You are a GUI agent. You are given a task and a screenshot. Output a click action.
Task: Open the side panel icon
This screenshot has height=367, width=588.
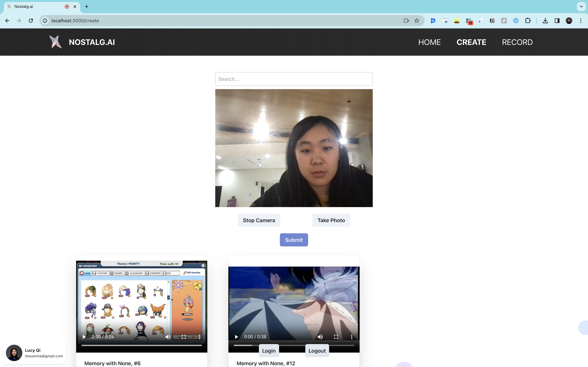click(x=557, y=21)
